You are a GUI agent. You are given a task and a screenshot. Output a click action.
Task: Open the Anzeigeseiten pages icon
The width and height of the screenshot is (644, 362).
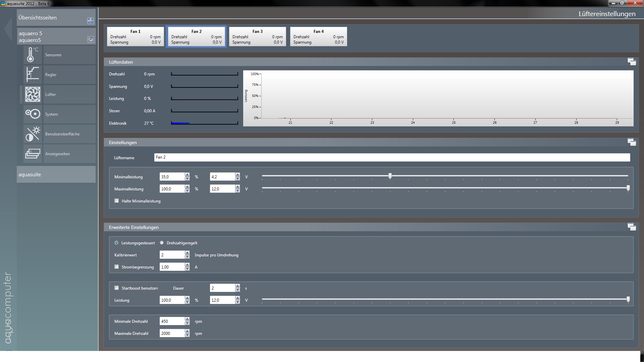tap(33, 154)
